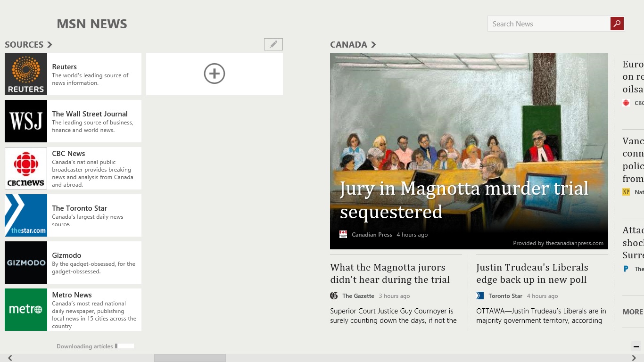Open the CBC News logo tile

[x=26, y=168]
